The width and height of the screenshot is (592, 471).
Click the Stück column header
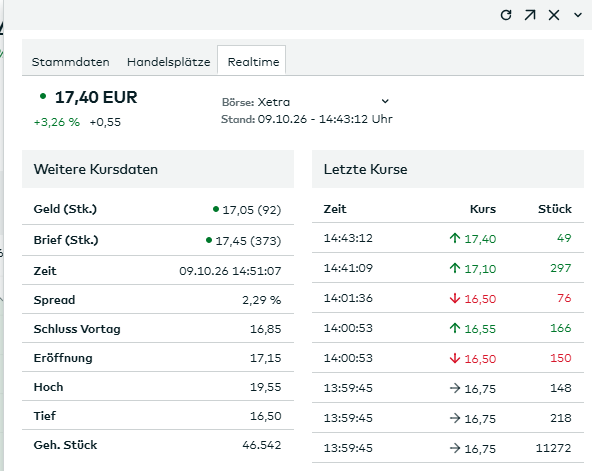point(555,209)
